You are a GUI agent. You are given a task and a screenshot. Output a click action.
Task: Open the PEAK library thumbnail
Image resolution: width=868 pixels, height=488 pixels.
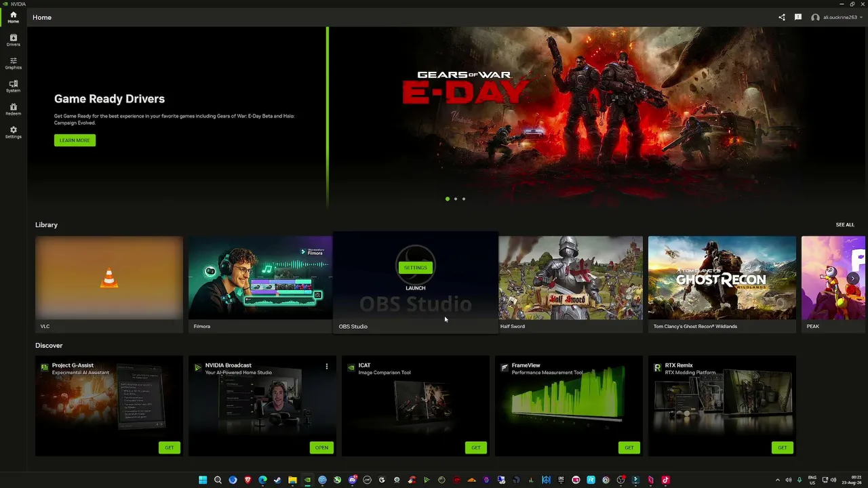click(833, 278)
